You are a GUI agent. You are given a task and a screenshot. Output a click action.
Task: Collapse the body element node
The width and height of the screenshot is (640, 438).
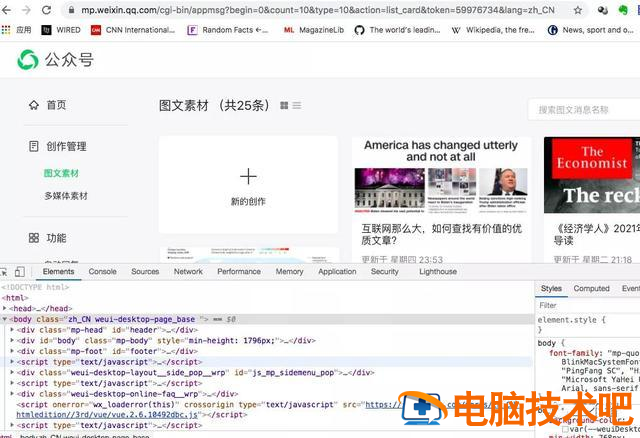pyautogui.click(x=4, y=319)
